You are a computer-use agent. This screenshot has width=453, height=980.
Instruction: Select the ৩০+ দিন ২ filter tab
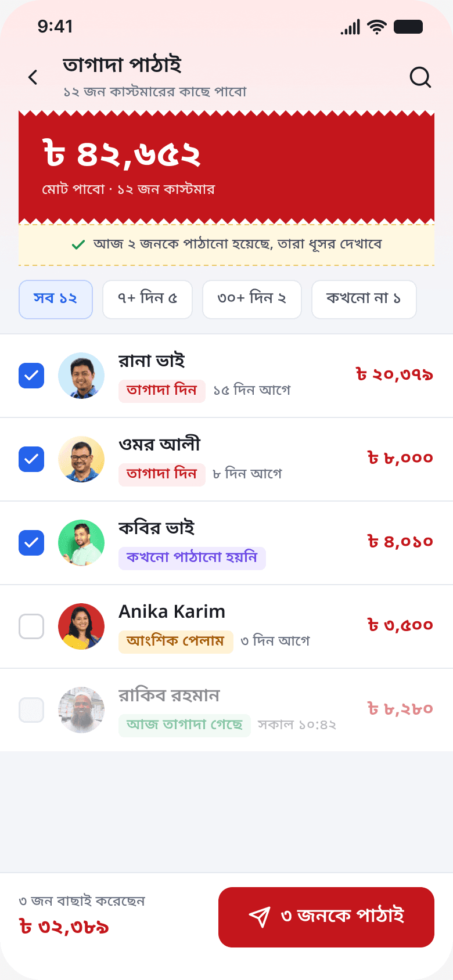252,300
